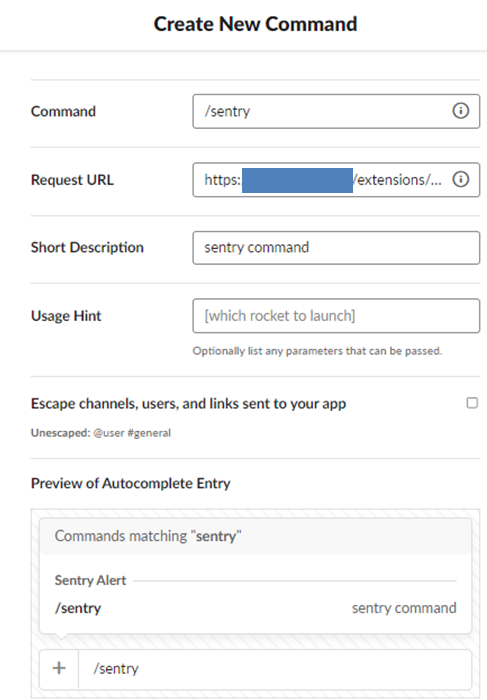The height and width of the screenshot is (700, 487).
Task: Click into the Request URL input field
Action: tap(336, 180)
